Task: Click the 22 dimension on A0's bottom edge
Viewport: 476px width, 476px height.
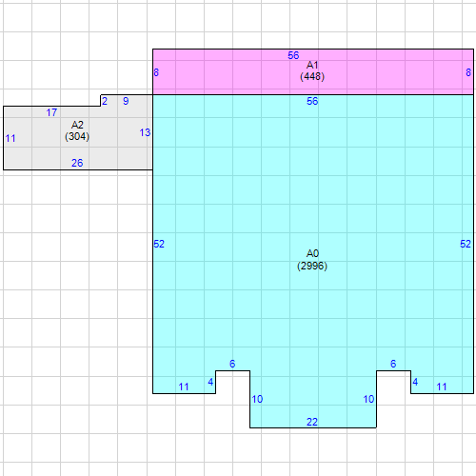Action: click(x=312, y=422)
